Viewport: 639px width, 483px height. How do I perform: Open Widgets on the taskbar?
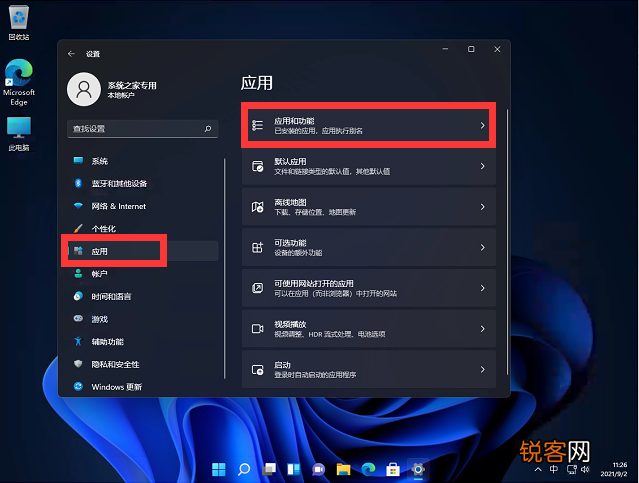(x=293, y=470)
